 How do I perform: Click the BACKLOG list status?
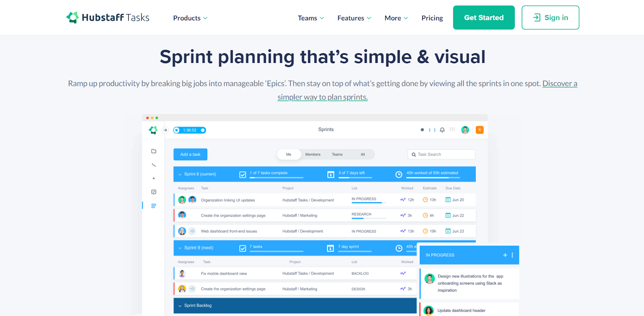coord(360,274)
